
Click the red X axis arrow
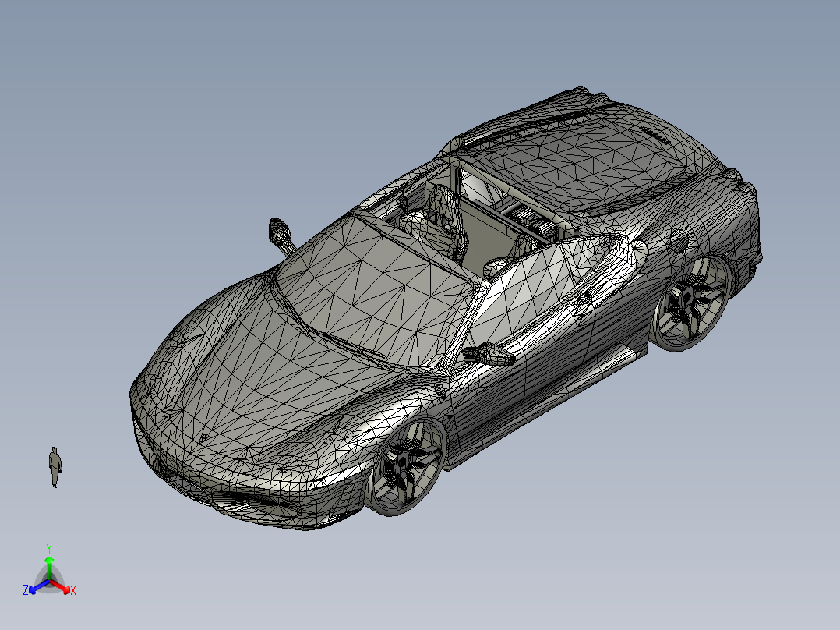tap(66, 590)
